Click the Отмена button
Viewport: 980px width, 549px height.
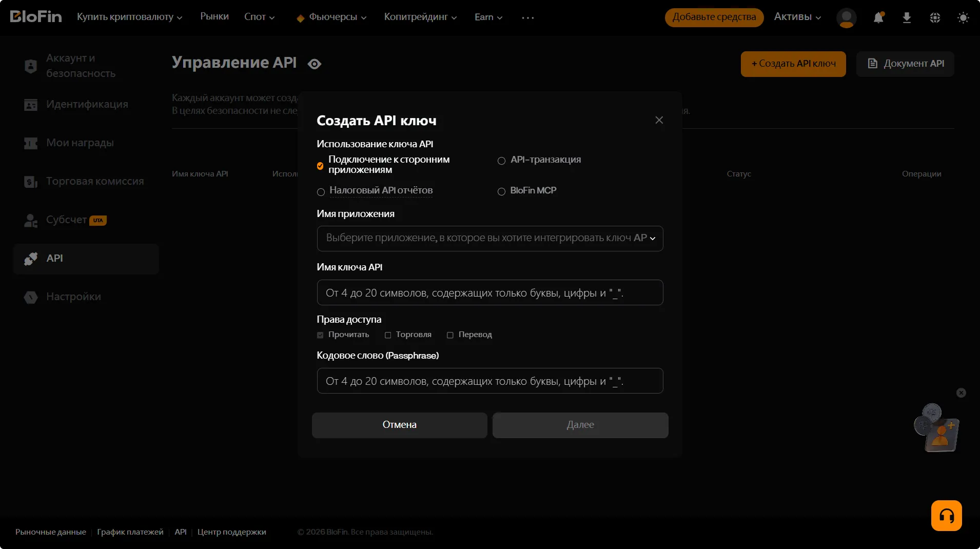tap(399, 425)
